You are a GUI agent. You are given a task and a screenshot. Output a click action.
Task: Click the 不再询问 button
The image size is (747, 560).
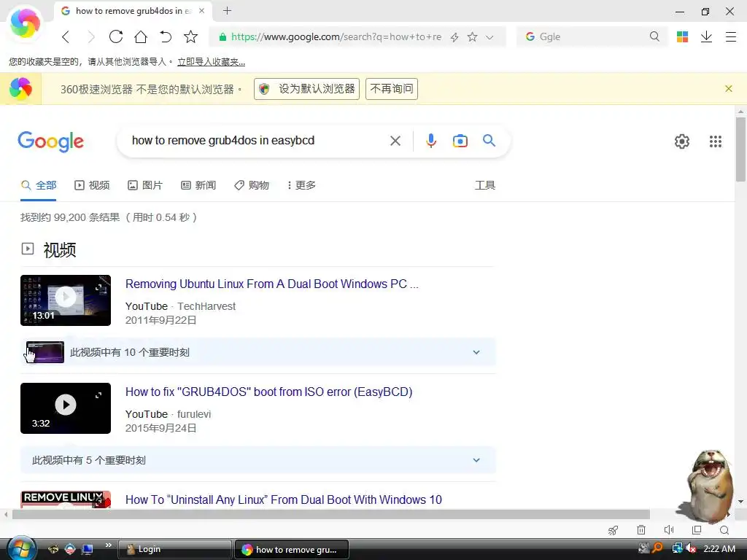(392, 89)
